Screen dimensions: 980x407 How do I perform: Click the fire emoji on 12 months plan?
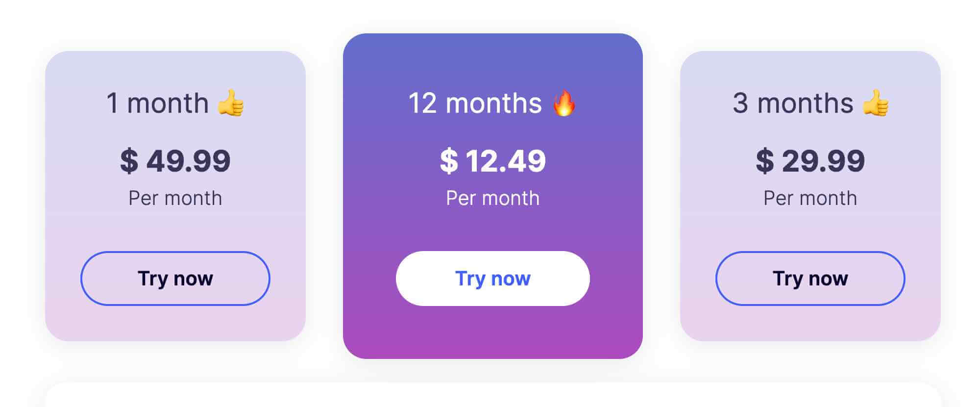(x=564, y=103)
